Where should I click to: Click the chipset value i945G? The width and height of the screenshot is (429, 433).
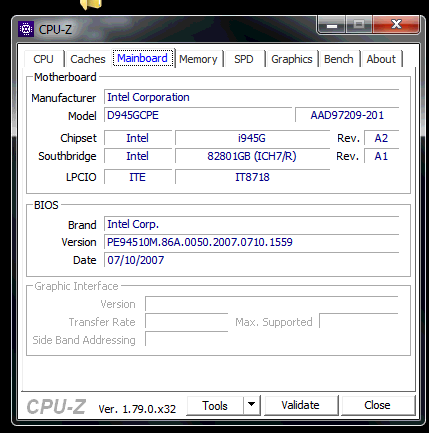tap(252, 138)
